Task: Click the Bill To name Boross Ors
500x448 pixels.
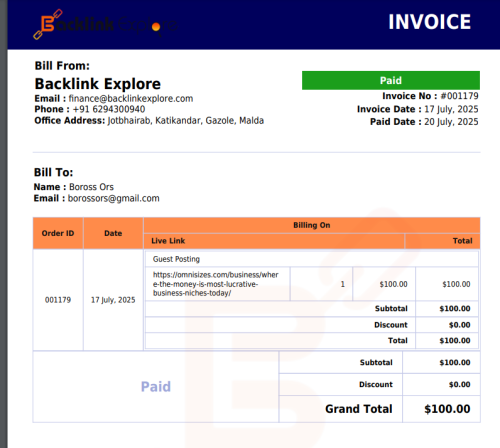Action: tap(91, 187)
